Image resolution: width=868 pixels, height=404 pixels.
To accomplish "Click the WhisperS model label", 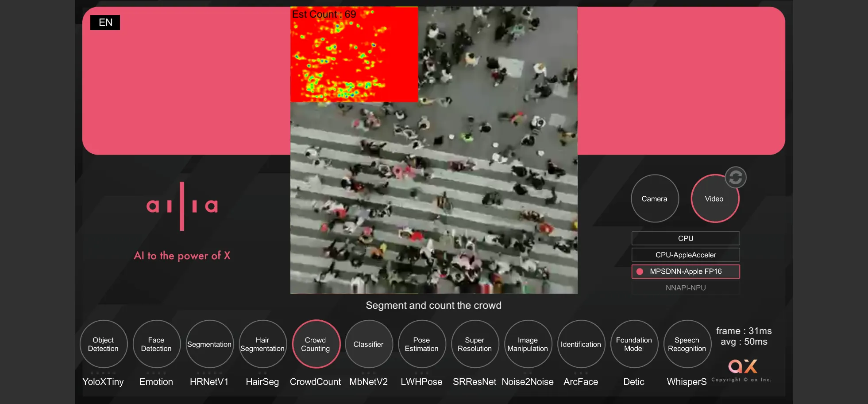I will tap(687, 382).
